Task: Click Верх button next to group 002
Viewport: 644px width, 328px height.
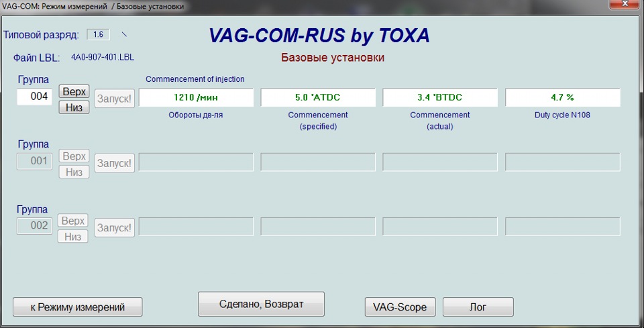Action: coord(74,221)
